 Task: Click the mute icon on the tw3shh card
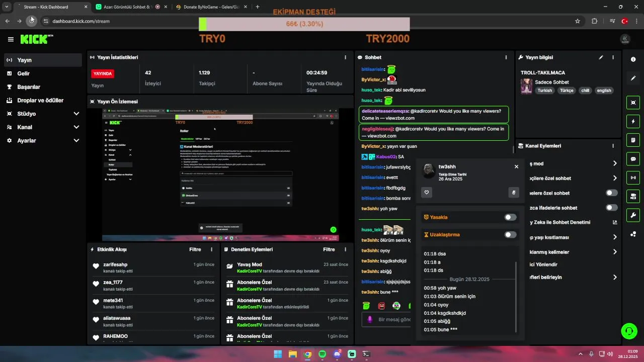tap(514, 192)
